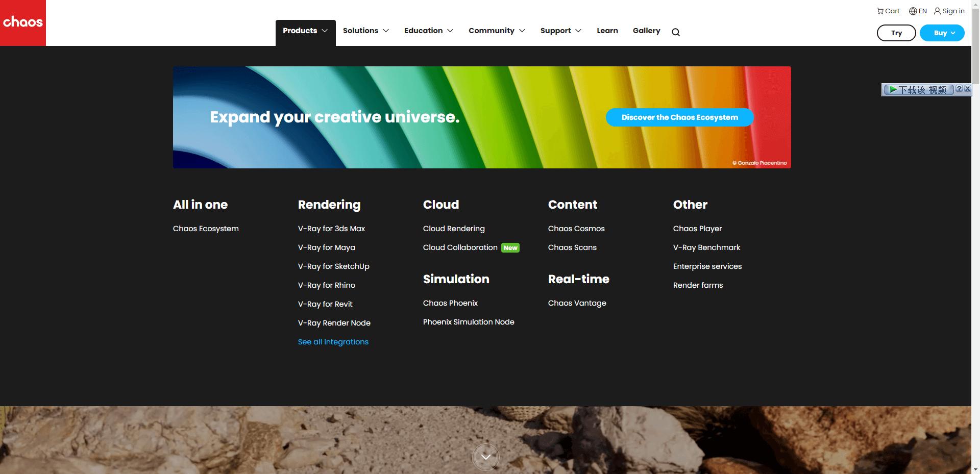Open the Chaos Ecosystem link
This screenshot has height=474, width=980.
click(206, 229)
